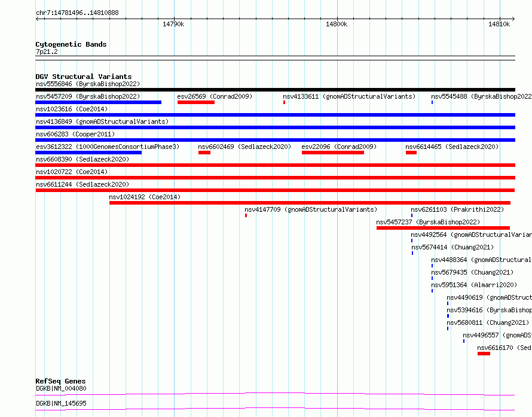Open nsv5674414 (Chuang2021) label

click(452, 247)
